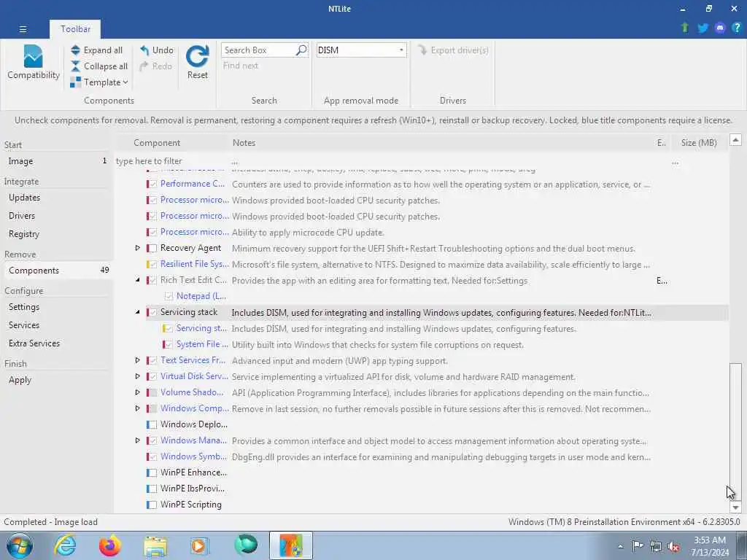Open the Twitter link icon
Screen dimensions: 747x560
tap(703, 28)
